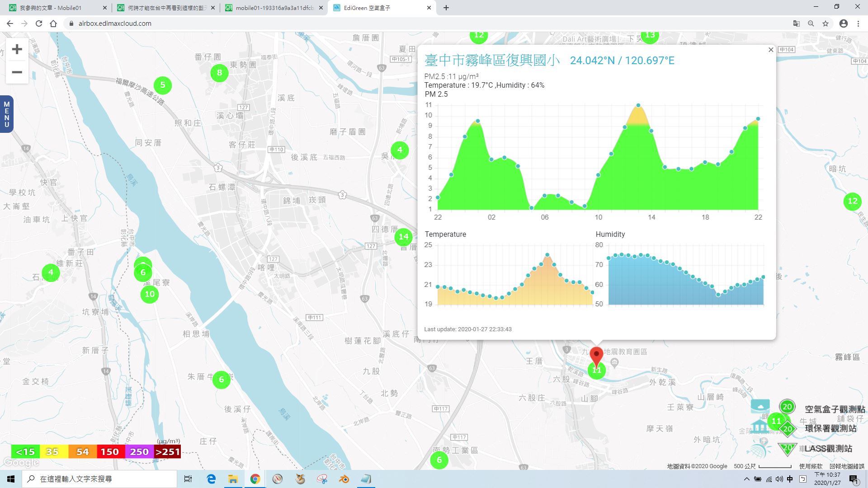Select sensor marker 11 near 牛城

776,421
